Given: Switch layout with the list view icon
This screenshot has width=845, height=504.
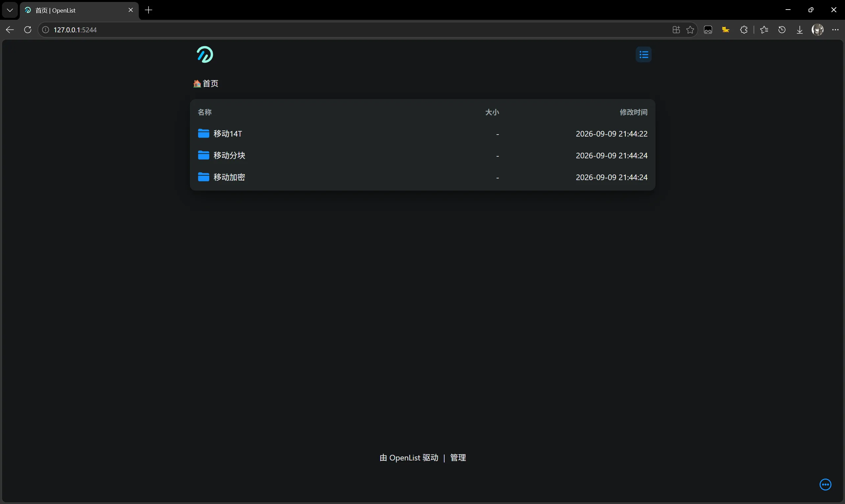Looking at the screenshot, I should pyautogui.click(x=644, y=55).
